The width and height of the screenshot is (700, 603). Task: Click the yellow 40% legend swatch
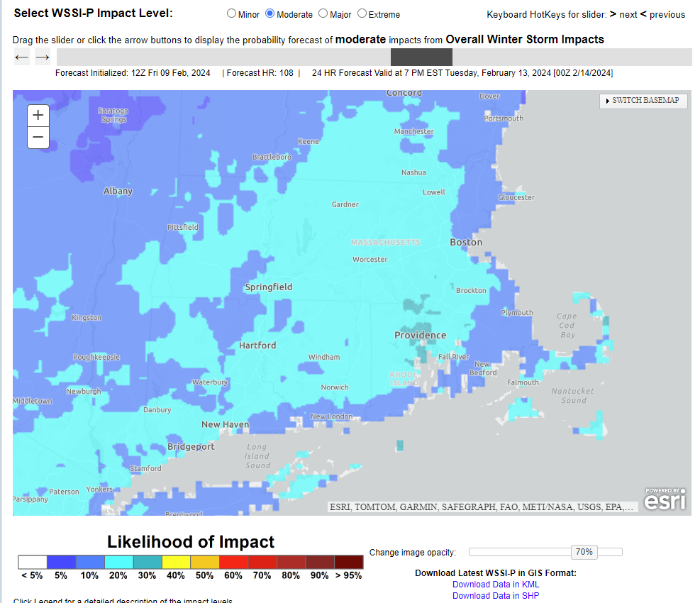coord(176,562)
